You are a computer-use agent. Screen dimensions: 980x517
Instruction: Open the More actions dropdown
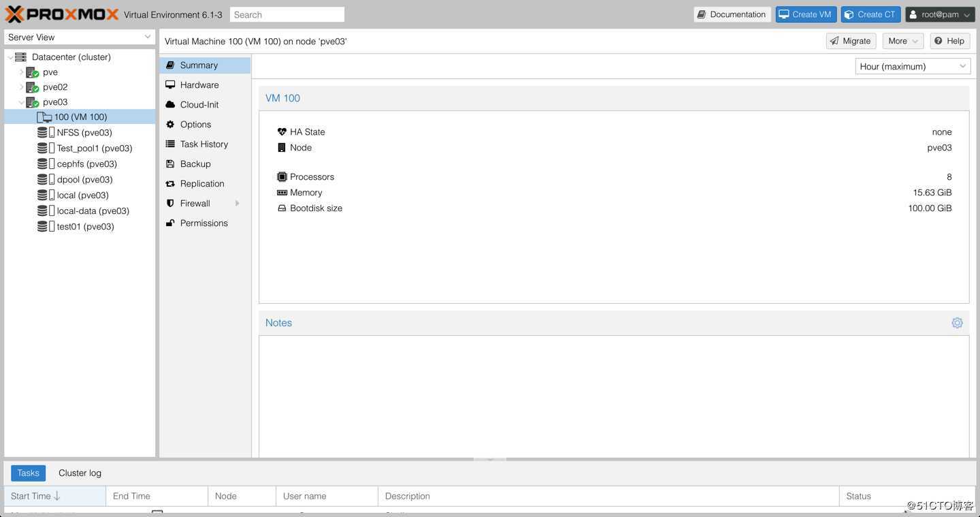[x=903, y=41]
